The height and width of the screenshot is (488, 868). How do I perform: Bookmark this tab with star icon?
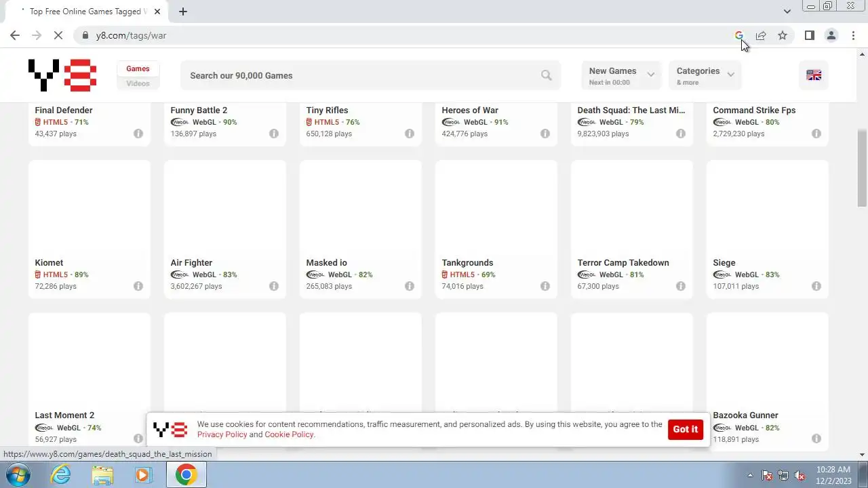click(783, 35)
